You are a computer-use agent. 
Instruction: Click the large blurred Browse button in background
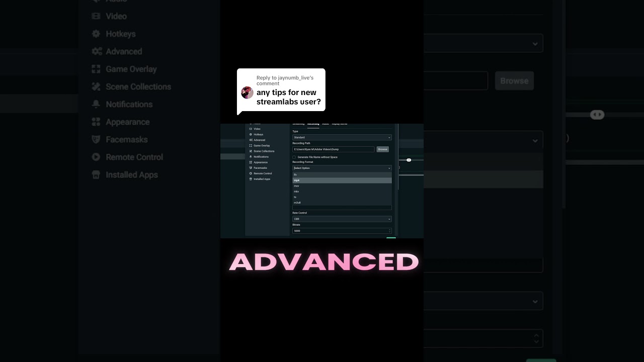click(514, 80)
